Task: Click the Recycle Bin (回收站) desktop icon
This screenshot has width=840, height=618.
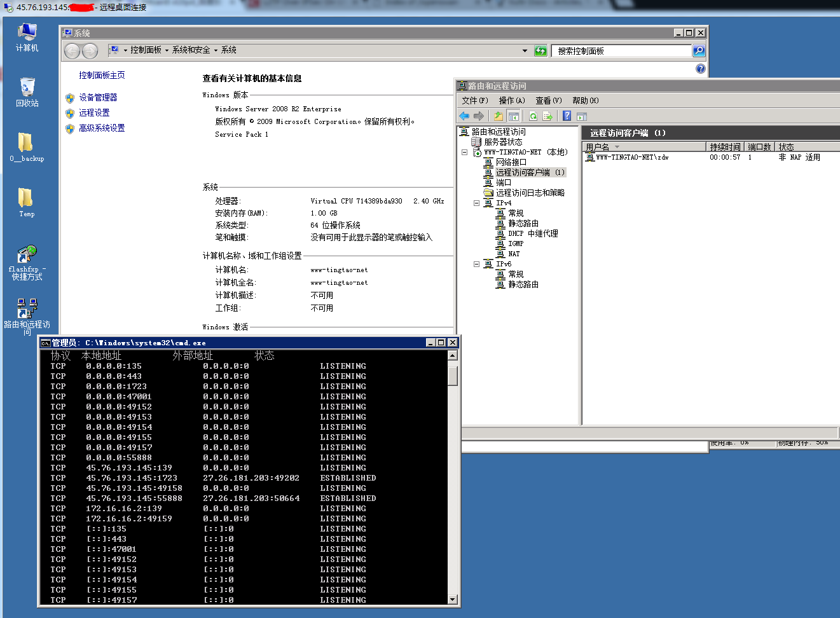Action: click(27, 93)
